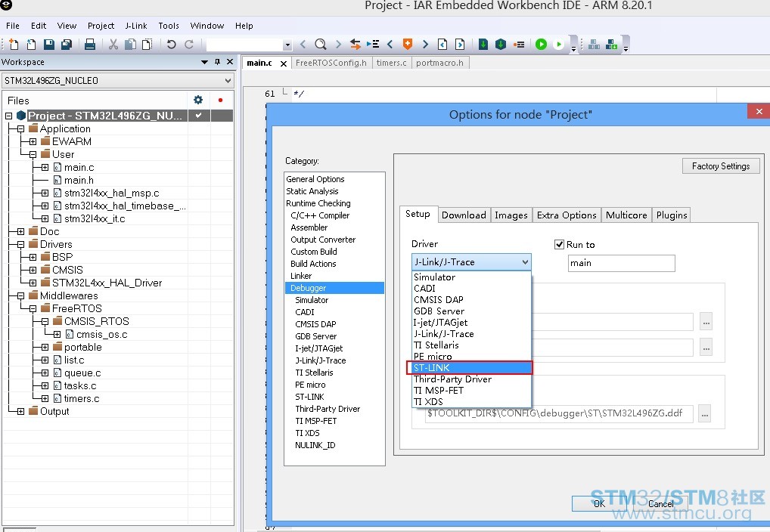770x532 pixels.
Task: Close the Workspace panel
Action: tap(230, 62)
